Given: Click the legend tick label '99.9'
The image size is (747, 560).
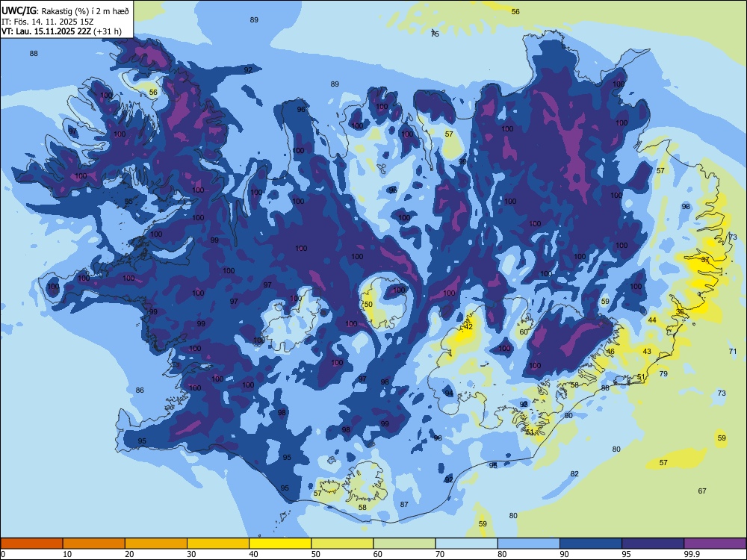Looking at the screenshot, I should tap(691, 554).
